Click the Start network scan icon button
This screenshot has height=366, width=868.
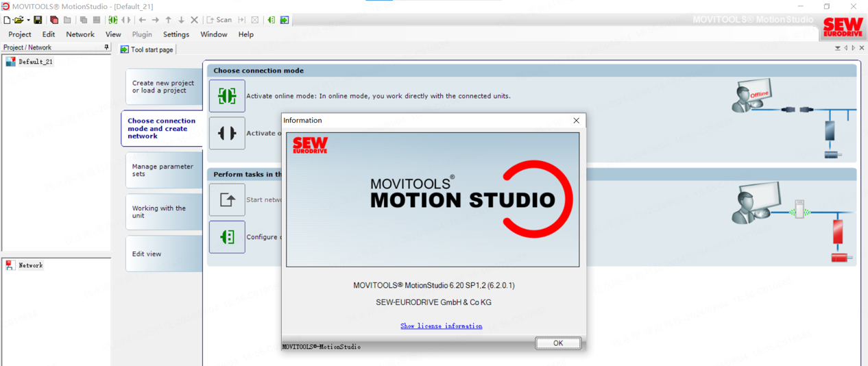click(x=227, y=200)
